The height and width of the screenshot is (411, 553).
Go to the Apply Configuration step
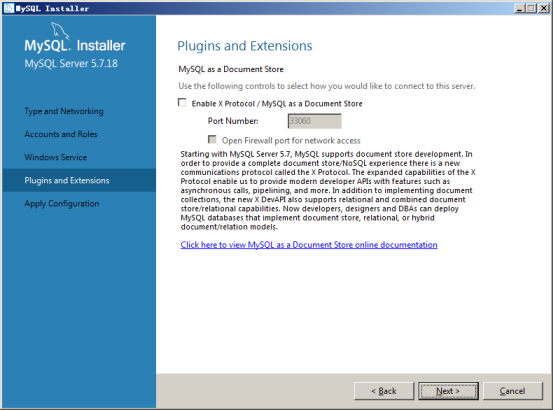click(x=62, y=204)
